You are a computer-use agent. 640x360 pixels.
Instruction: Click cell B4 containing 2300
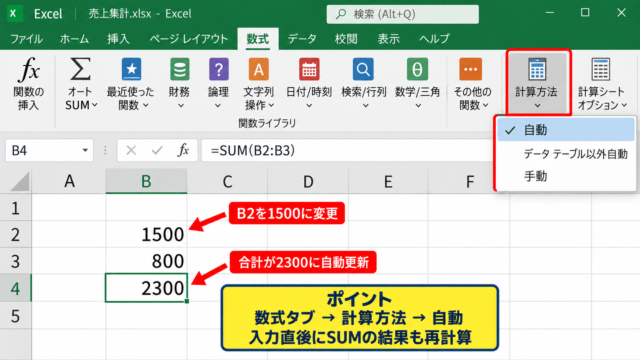[x=146, y=288]
